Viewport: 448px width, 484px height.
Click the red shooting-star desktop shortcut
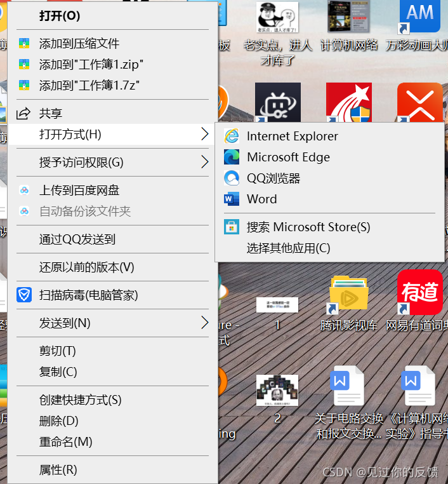click(349, 102)
